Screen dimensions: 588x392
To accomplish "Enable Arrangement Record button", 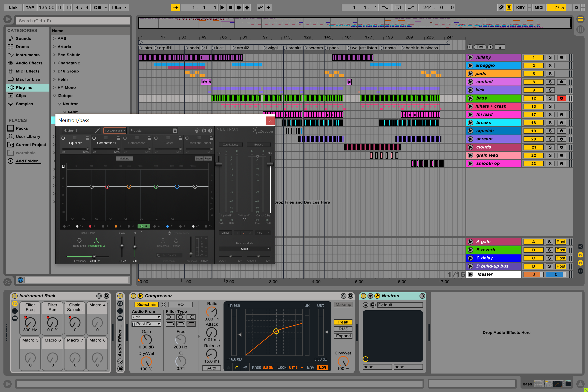I will (239, 8).
